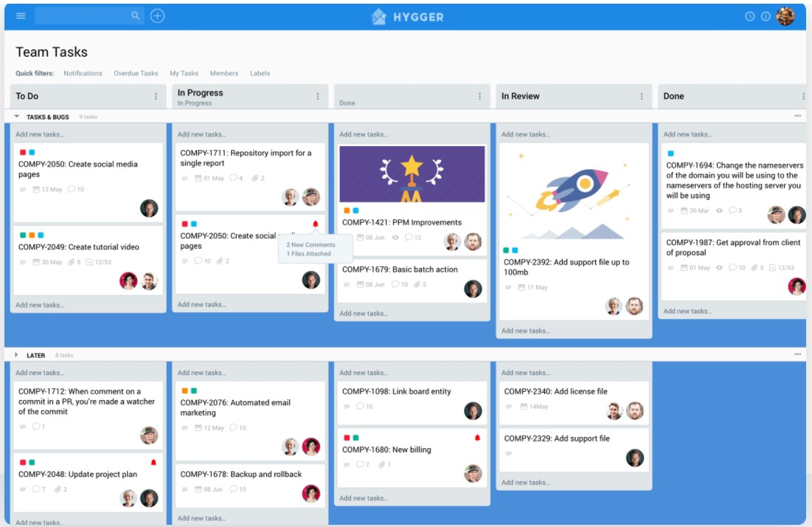The height and width of the screenshot is (527, 812).
Task: Click the plus add-new icon
Action: coord(157,16)
